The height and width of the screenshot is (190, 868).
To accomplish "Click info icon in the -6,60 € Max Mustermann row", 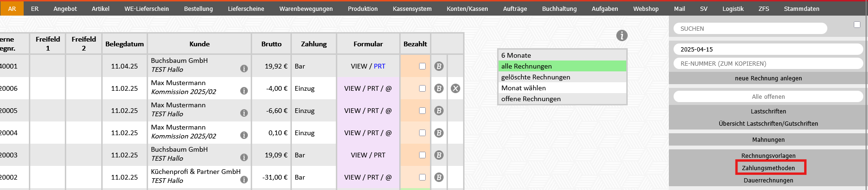I will tap(244, 113).
